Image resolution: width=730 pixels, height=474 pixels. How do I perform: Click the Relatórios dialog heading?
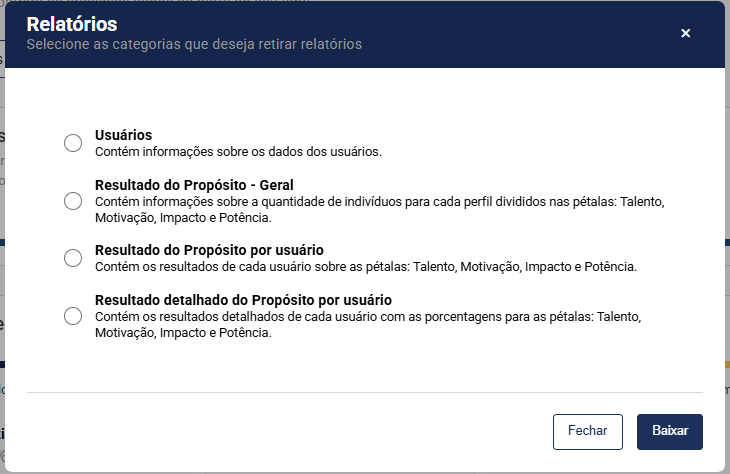coord(71,23)
